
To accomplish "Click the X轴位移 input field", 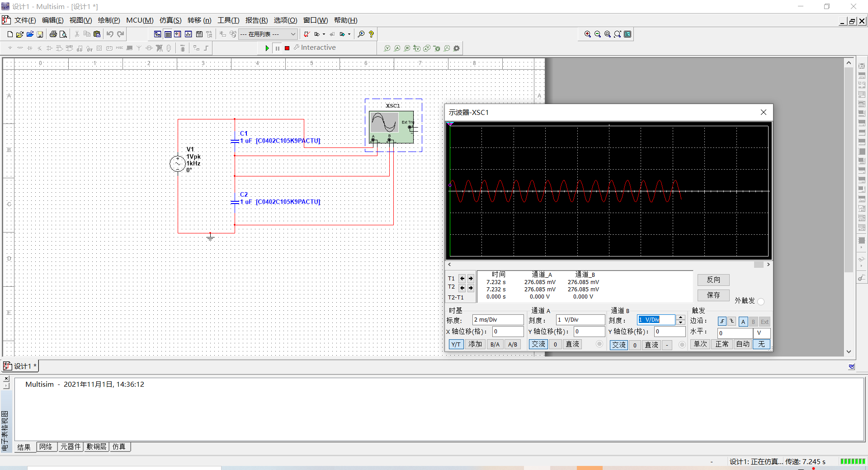I will click(x=508, y=332).
